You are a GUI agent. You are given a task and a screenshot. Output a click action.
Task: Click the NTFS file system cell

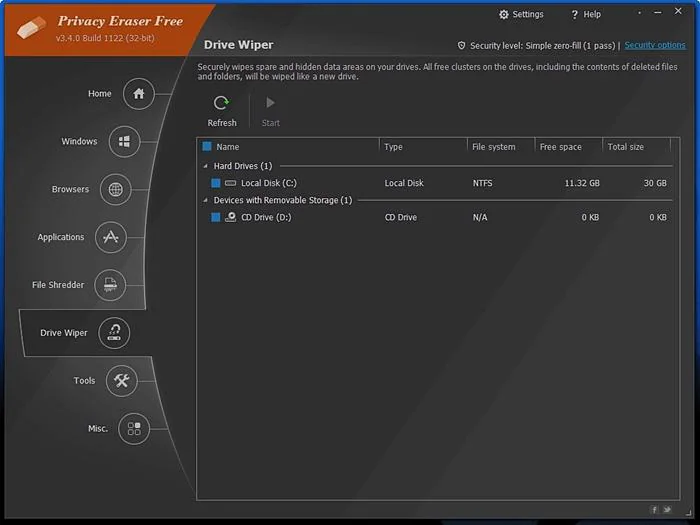(x=483, y=183)
